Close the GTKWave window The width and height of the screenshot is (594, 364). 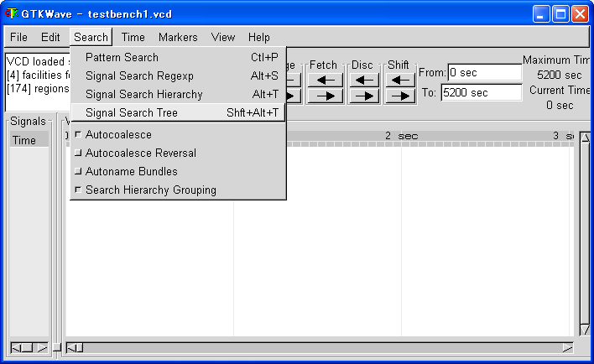pos(580,14)
